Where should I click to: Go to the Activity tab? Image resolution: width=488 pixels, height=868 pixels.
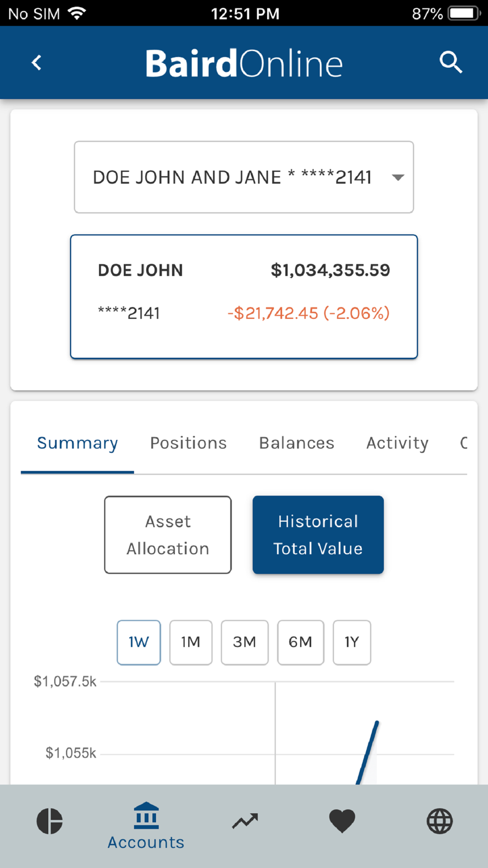tap(397, 443)
